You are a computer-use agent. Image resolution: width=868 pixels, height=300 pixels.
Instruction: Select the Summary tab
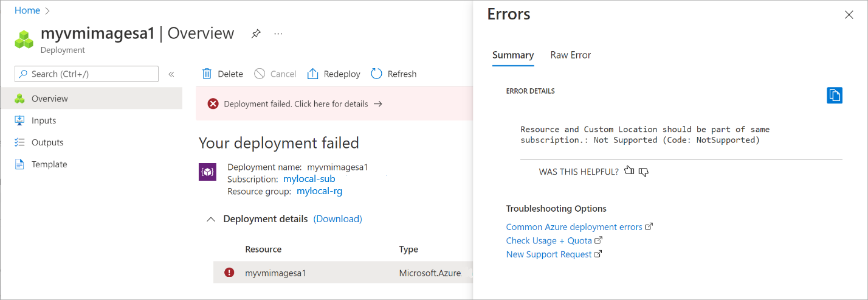[x=513, y=55]
